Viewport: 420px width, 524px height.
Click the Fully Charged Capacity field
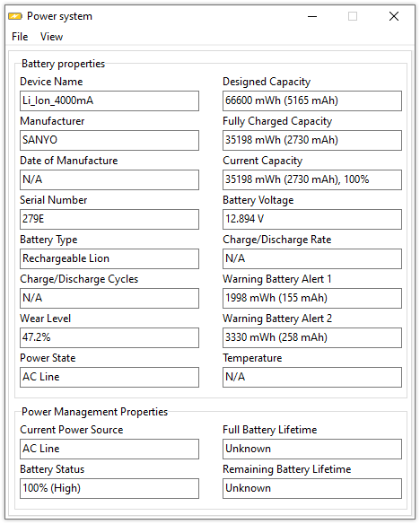pos(312,140)
